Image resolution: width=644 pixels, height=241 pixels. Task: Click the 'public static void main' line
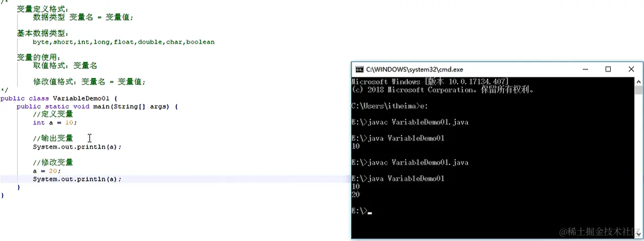click(97, 106)
